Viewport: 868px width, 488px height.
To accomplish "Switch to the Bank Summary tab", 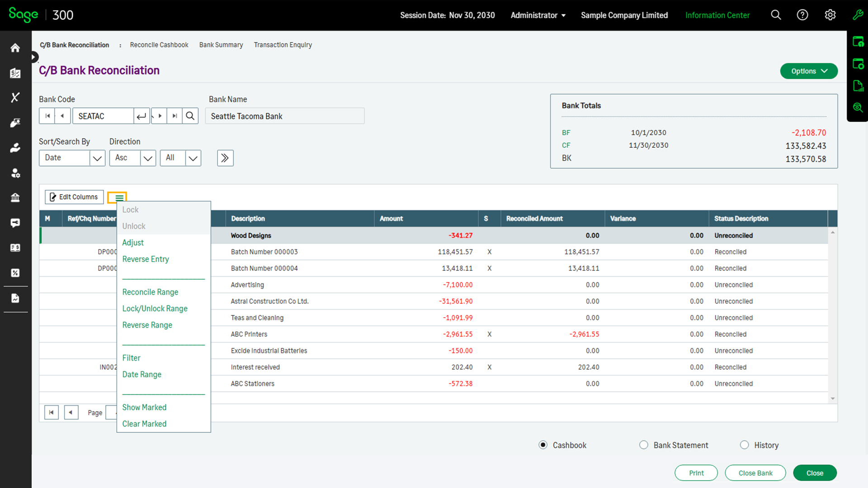I will pos(221,45).
